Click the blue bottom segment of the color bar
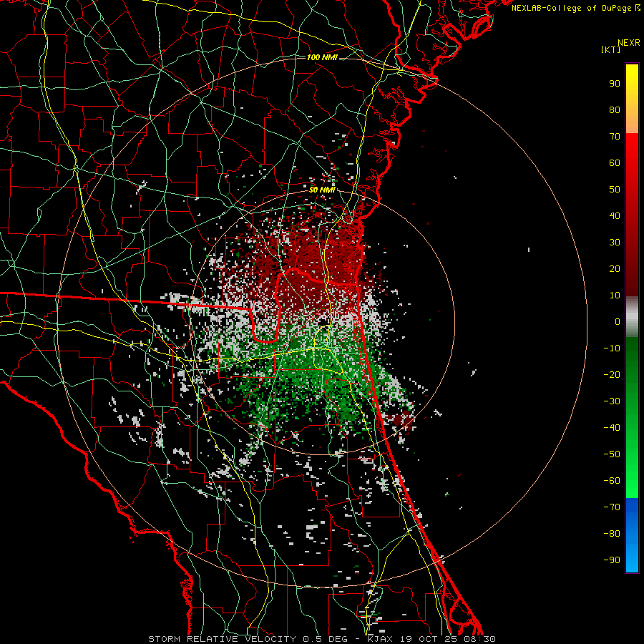The height and width of the screenshot is (644, 644). (x=632, y=535)
